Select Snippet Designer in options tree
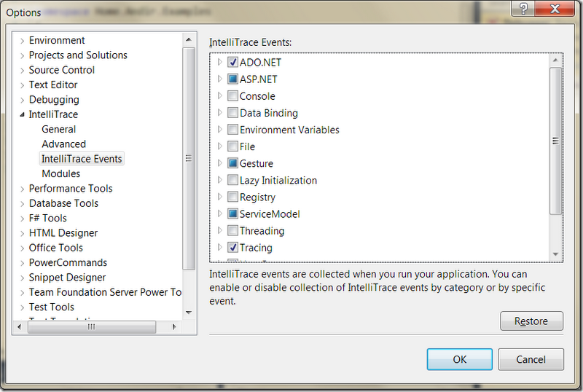 coord(67,278)
